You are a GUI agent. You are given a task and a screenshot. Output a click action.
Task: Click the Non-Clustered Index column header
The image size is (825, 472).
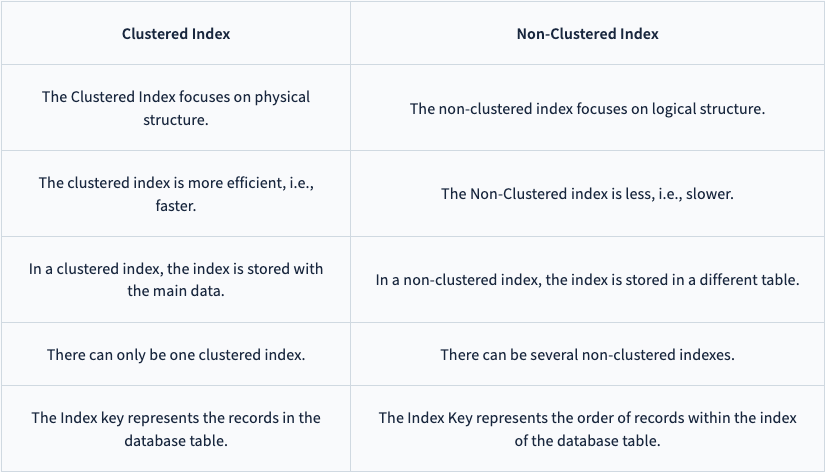(x=587, y=33)
